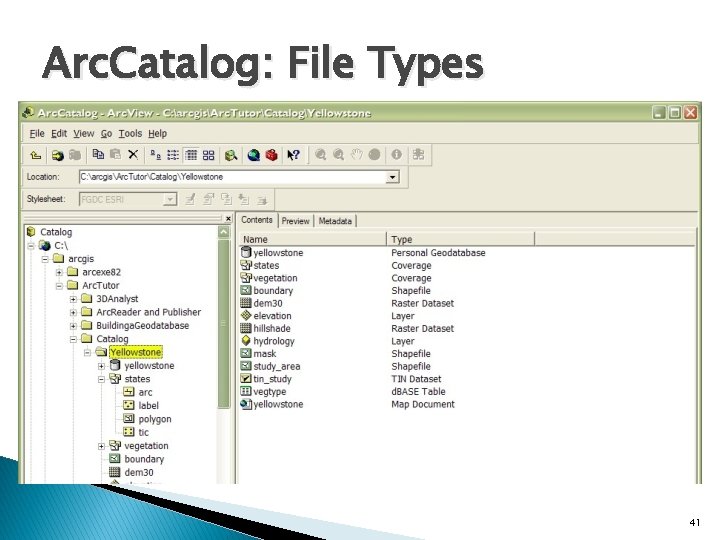720x540 pixels.
Task: Collapse the states coverage node
Action: [101, 379]
